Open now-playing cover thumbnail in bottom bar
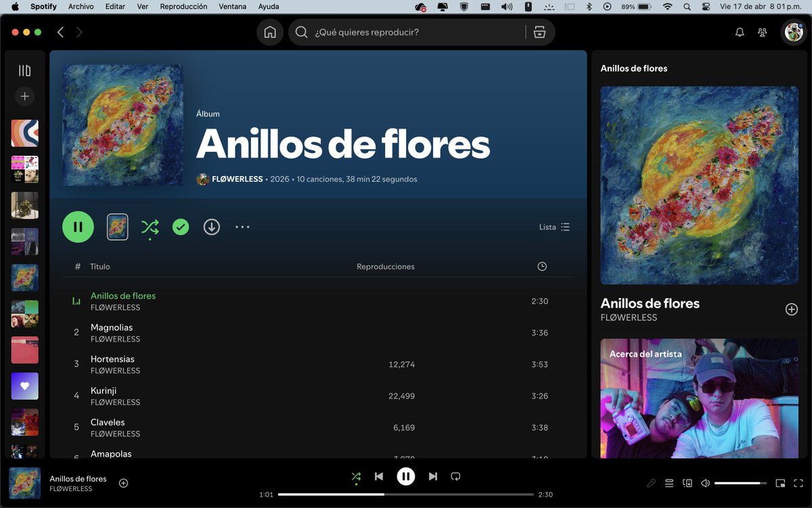The width and height of the screenshot is (812, 508). (24, 483)
